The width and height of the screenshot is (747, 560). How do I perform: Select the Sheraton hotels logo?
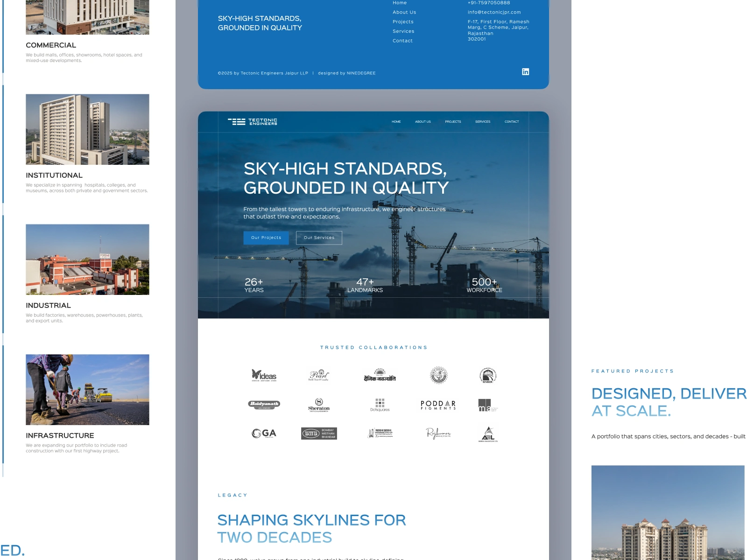319,405
